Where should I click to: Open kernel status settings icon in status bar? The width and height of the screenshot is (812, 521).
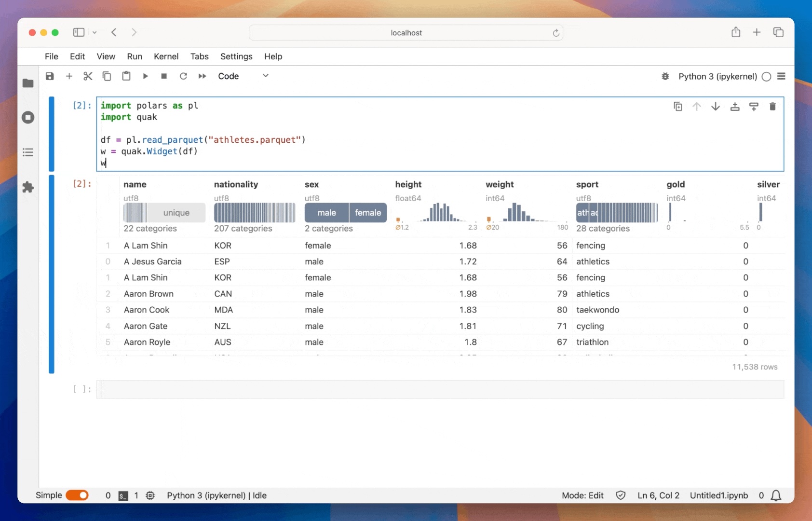(x=150, y=495)
